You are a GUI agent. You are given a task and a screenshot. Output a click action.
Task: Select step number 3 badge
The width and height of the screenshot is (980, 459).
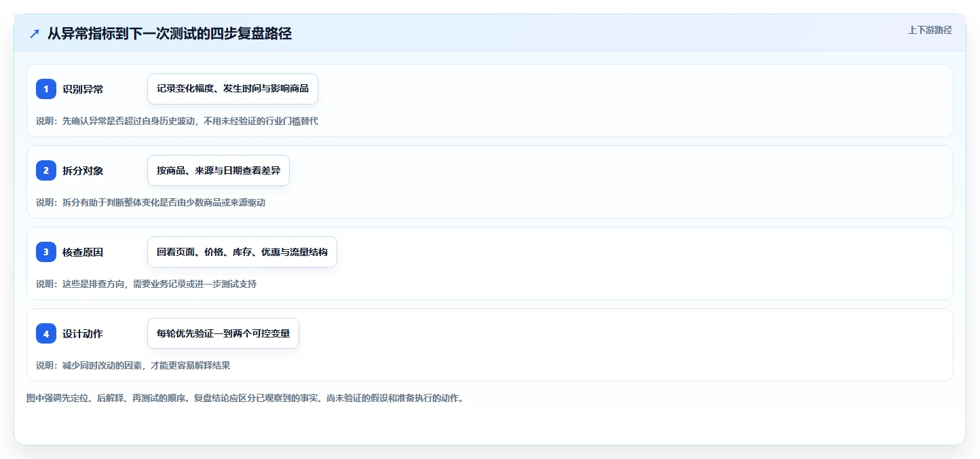tap(46, 252)
